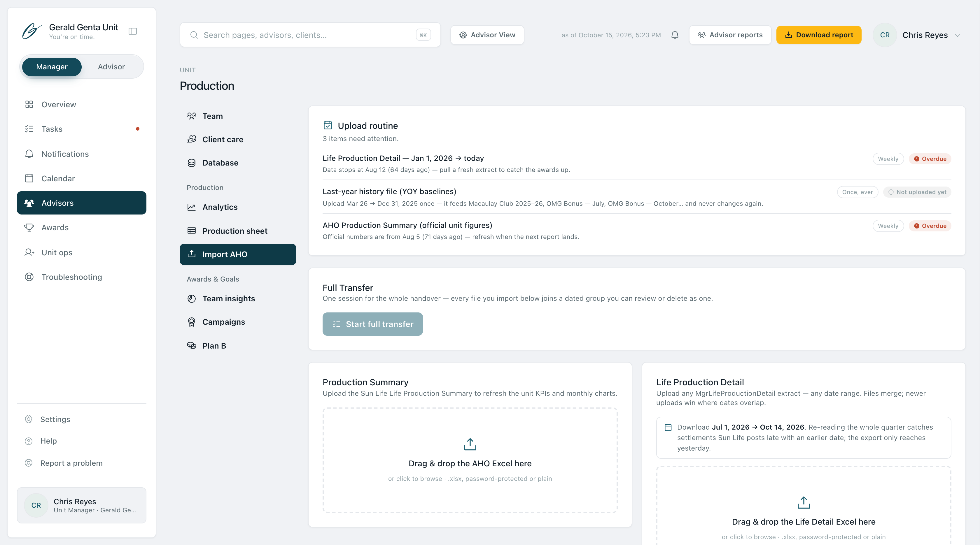Click Start full transfer
This screenshot has height=545, width=980.
click(372, 324)
